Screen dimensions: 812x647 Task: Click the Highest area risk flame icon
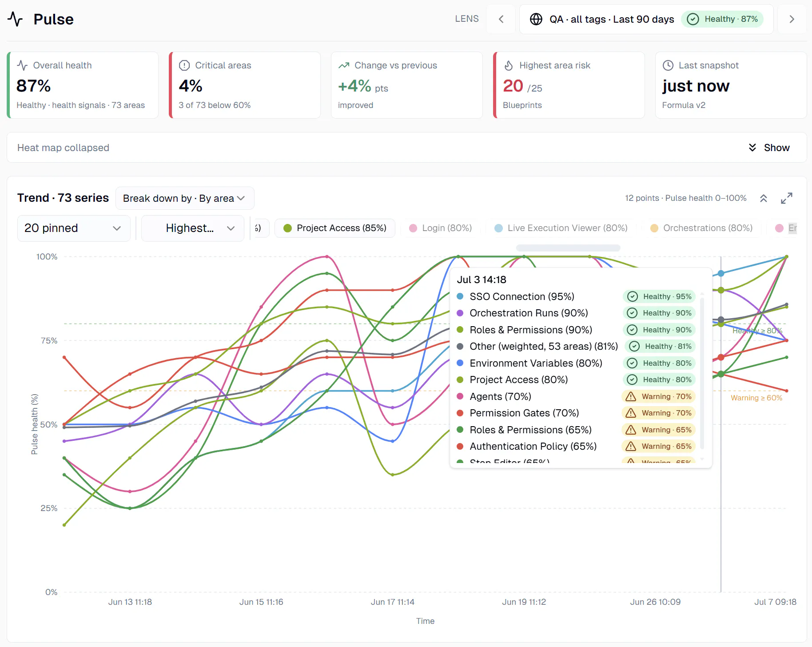pyautogui.click(x=509, y=65)
